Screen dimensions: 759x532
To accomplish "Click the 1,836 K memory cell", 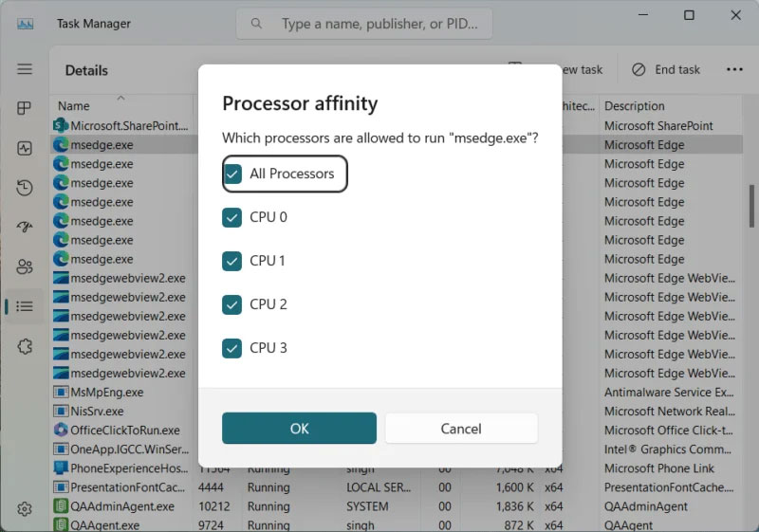I will click(514, 506).
